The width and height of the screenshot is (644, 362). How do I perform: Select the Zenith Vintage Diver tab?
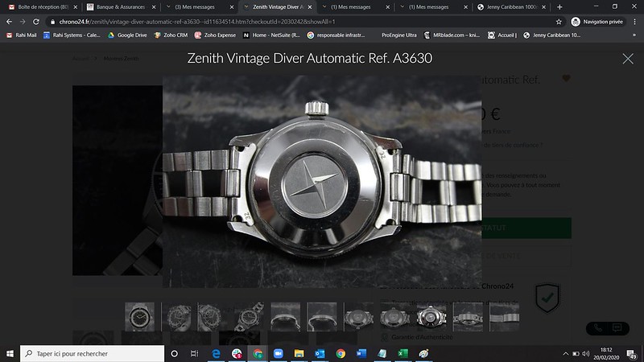click(276, 7)
